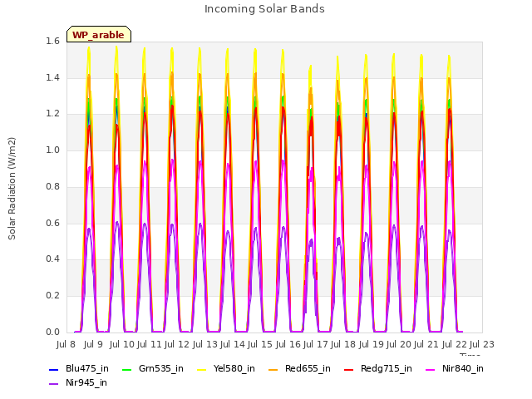Image resolution: width=532 pixels, height=399 pixels.
Task: Toggle Yel580_in legend entry
Action: coord(226,369)
